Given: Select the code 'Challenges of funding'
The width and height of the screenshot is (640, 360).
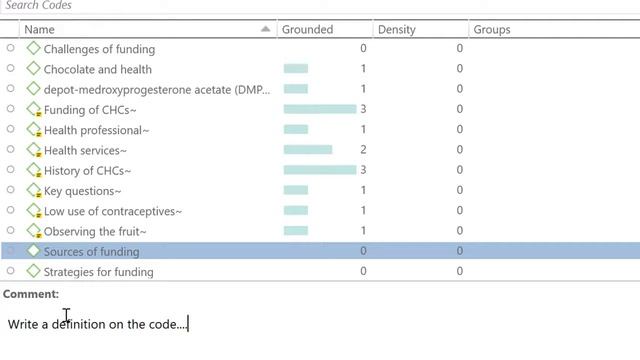Looking at the screenshot, I should [x=100, y=49].
